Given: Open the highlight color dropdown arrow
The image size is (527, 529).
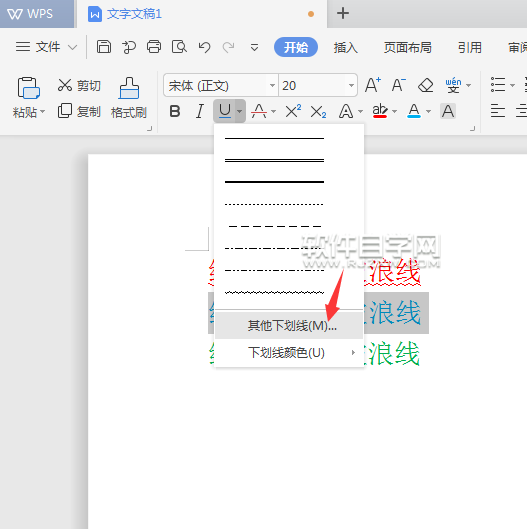Looking at the screenshot, I should (394, 111).
